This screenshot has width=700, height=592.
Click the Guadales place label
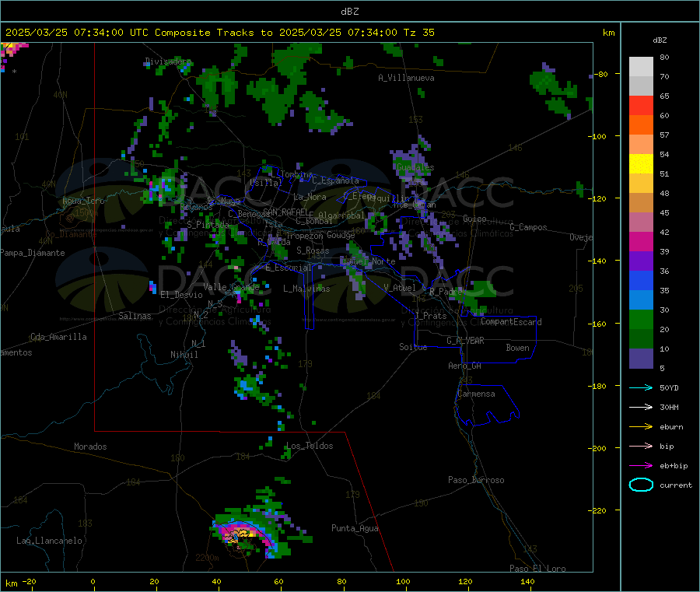click(x=415, y=167)
